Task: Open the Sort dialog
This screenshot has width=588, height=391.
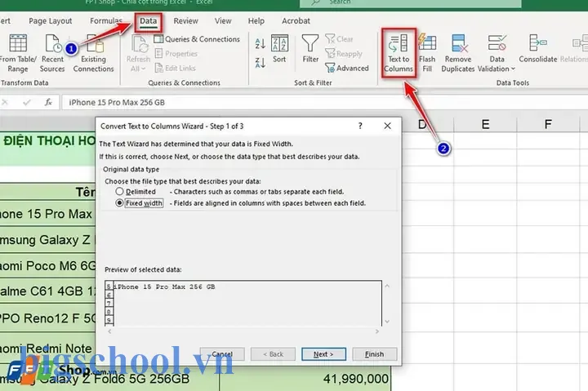Action: (279, 49)
